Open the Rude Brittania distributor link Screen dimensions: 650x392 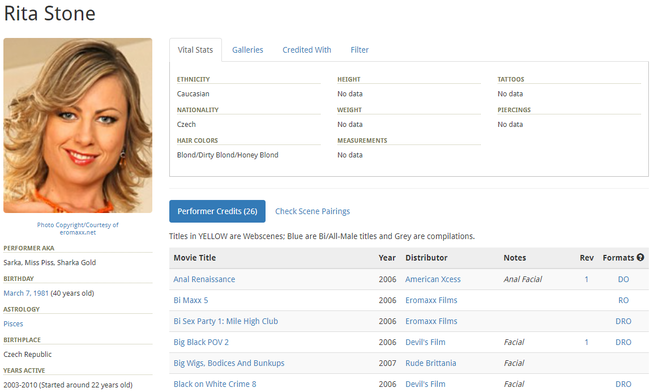(431, 363)
